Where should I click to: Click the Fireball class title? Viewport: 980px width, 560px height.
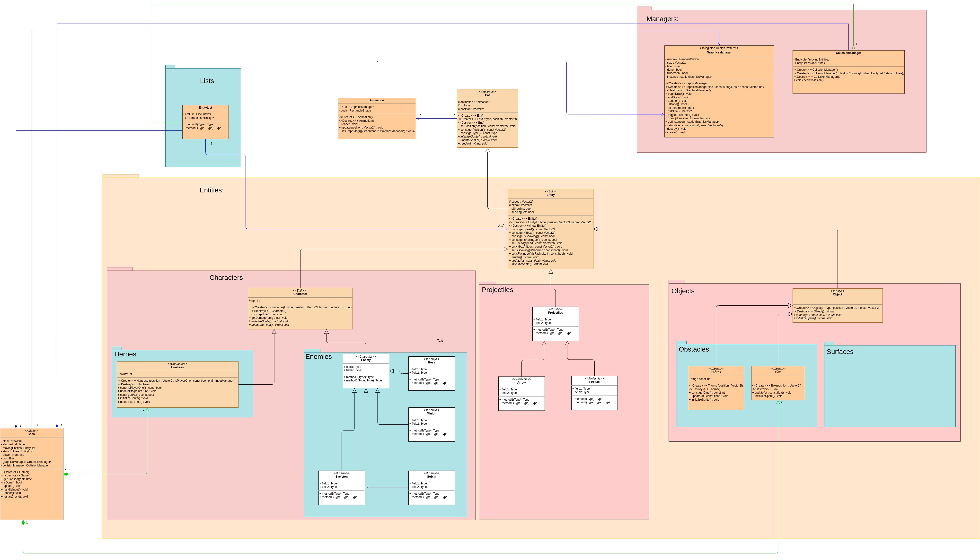click(x=594, y=382)
